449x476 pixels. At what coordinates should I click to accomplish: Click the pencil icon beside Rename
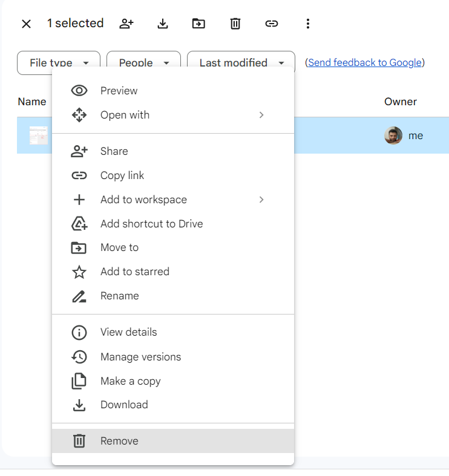point(79,296)
